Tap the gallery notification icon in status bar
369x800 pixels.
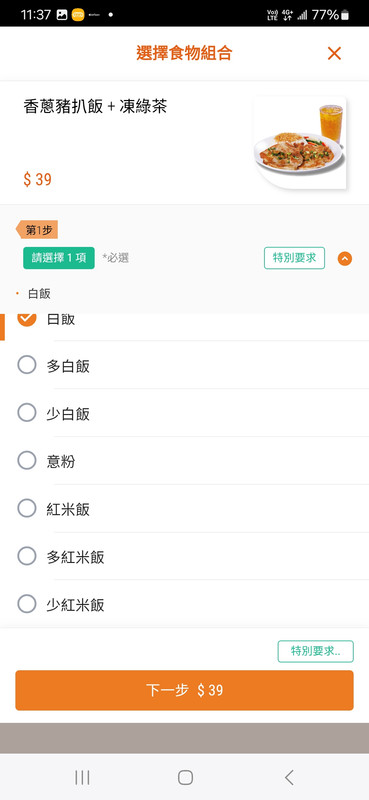click(x=62, y=15)
